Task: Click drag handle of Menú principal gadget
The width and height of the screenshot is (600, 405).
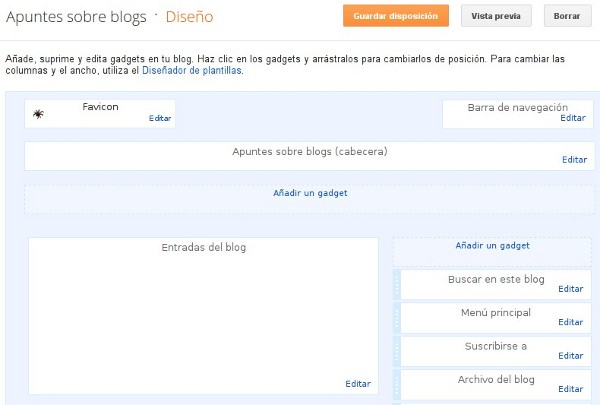Action: coord(398,318)
